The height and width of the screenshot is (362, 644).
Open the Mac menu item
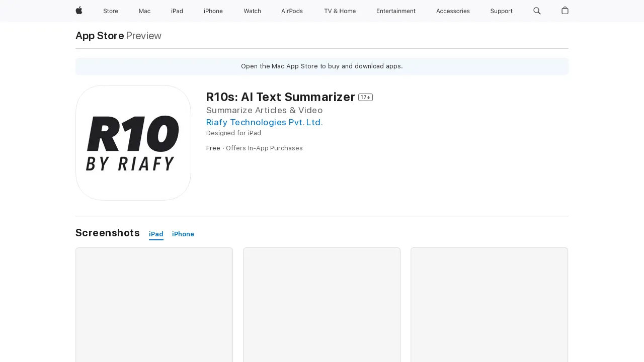point(144,11)
